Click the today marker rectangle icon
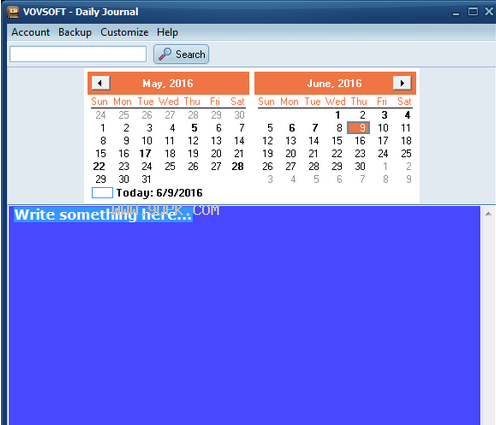The width and height of the screenshot is (496, 425). click(102, 193)
